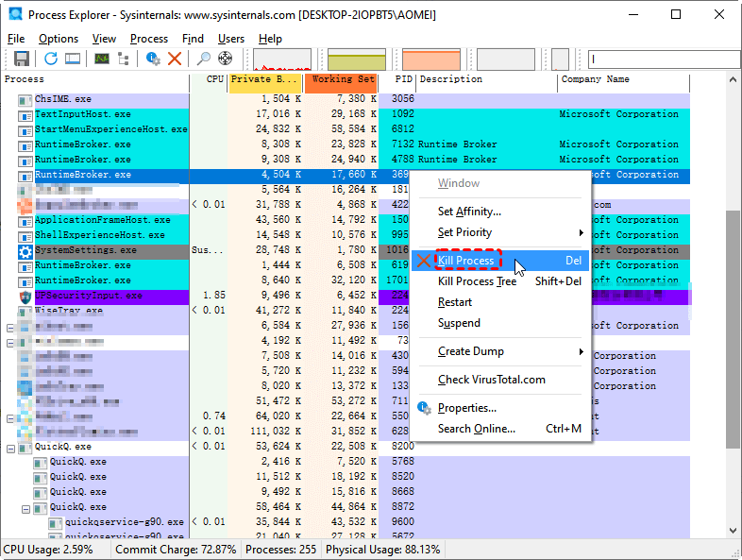The height and width of the screenshot is (560, 742).
Task: Collapse the QuickQ.exe PID 8872 subtree
Action: (26, 509)
